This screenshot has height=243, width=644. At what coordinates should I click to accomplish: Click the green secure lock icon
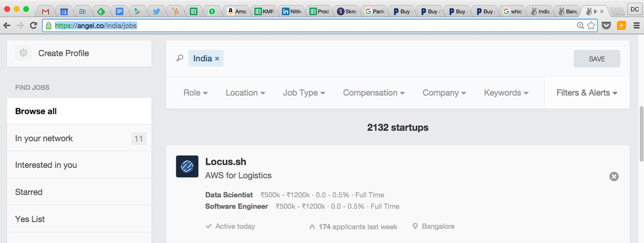pyautogui.click(x=49, y=25)
